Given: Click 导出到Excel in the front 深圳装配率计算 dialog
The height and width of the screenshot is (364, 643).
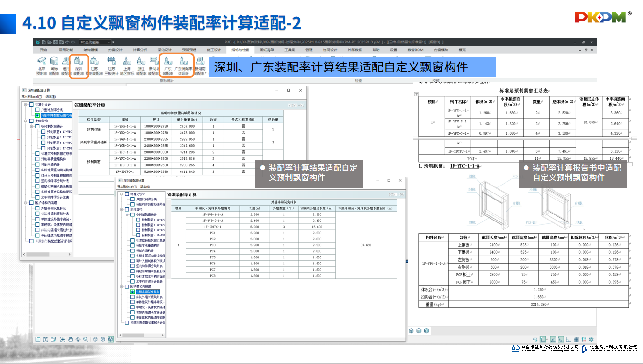Looking at the screenshot, I should coord(128,186).
